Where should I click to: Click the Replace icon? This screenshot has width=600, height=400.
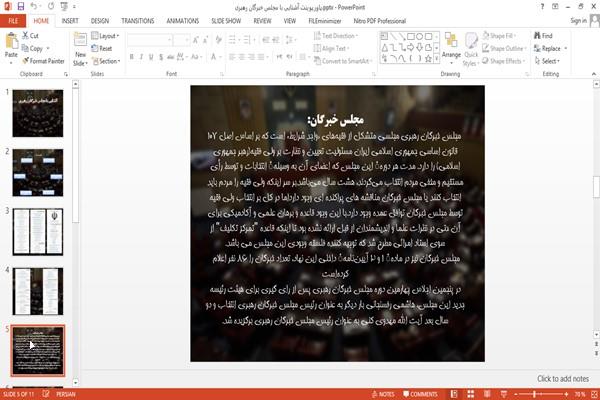point(538,48)
